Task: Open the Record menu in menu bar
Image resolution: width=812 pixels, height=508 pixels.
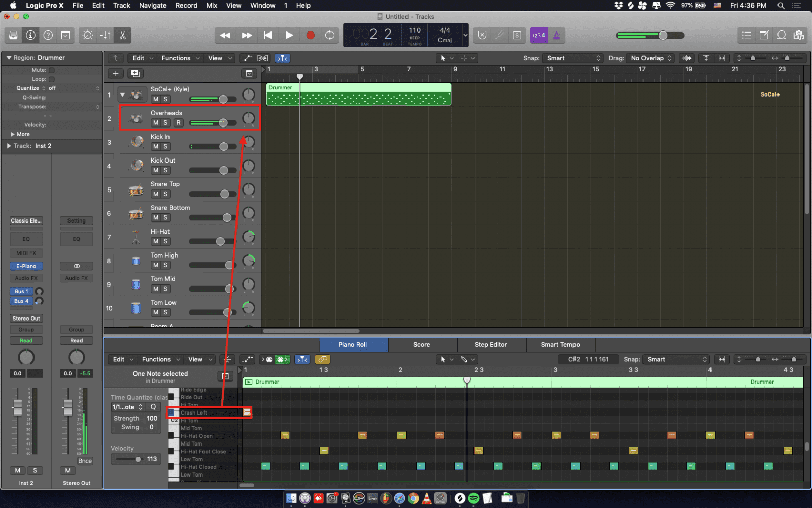Action: [186, 6]
